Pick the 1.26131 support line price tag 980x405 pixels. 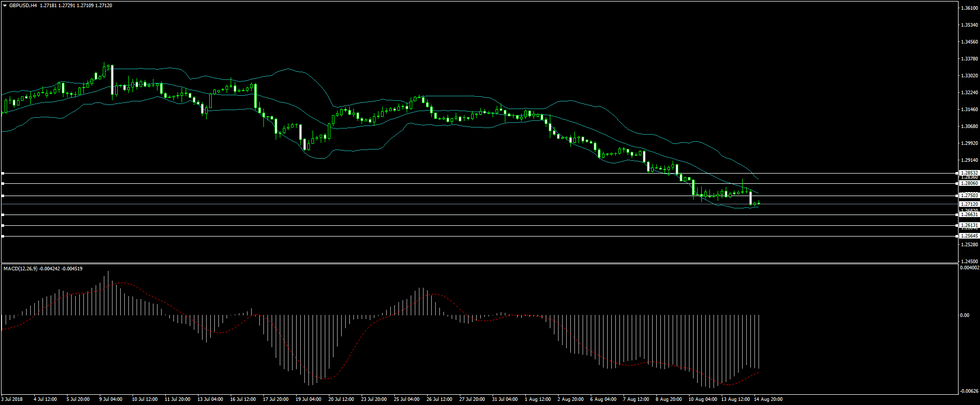tap(969, 225)
